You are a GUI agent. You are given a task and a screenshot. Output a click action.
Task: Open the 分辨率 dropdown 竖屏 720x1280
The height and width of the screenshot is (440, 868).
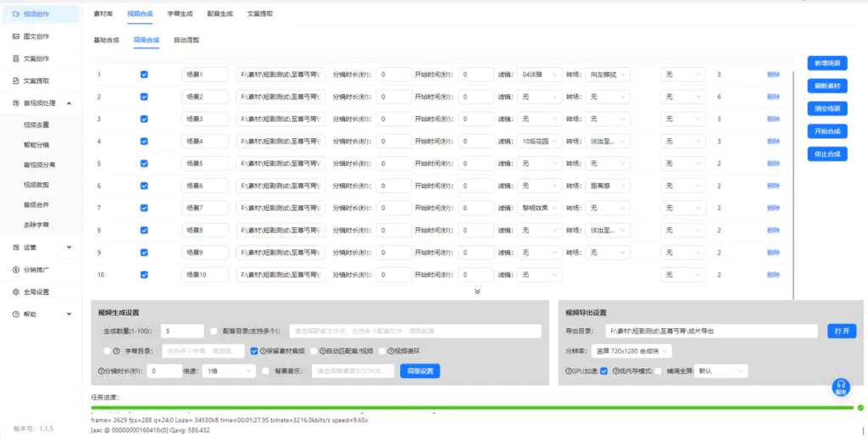click(x=632, y=351)
